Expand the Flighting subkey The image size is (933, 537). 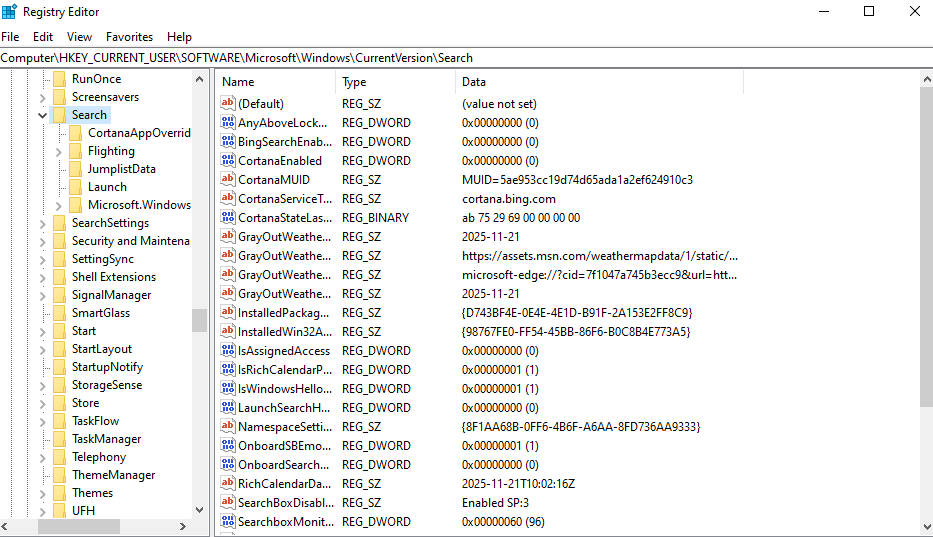pyautogui.click(x=58, y=151)
